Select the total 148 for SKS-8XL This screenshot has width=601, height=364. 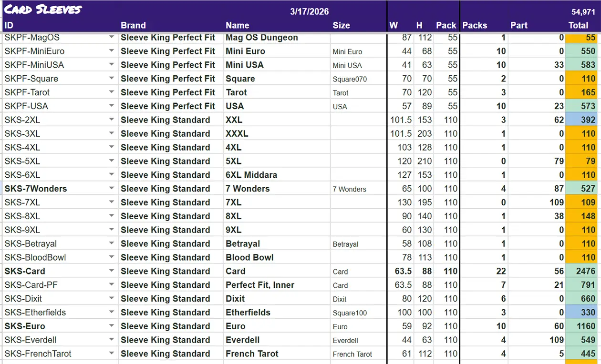coord(581,216)
